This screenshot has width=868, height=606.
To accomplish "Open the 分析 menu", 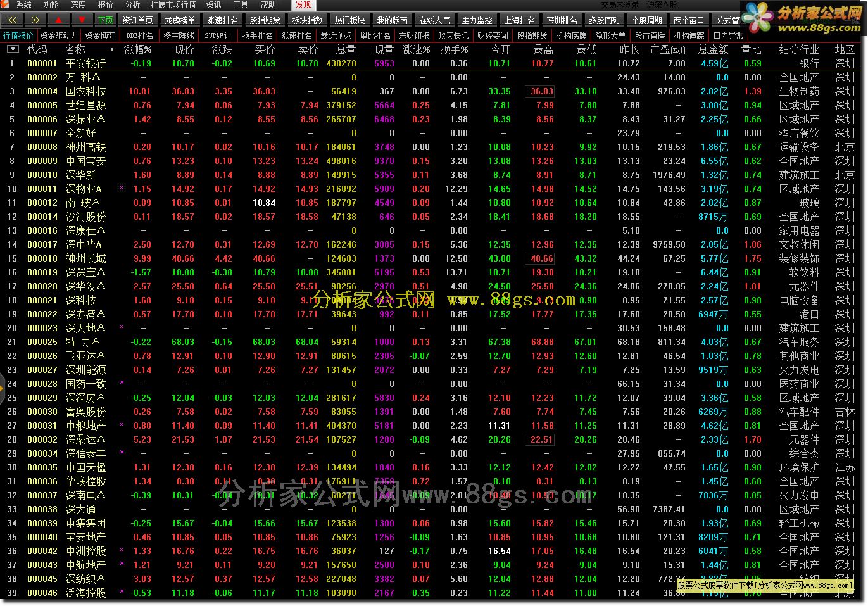I will point(133,4).
